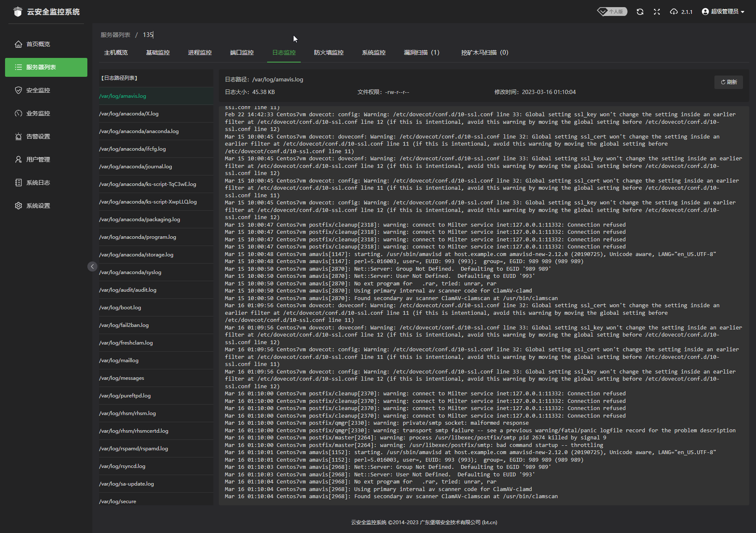Click the 个人版 edition badge
This screenshot has height=533, width=756.
coord(612,12)
